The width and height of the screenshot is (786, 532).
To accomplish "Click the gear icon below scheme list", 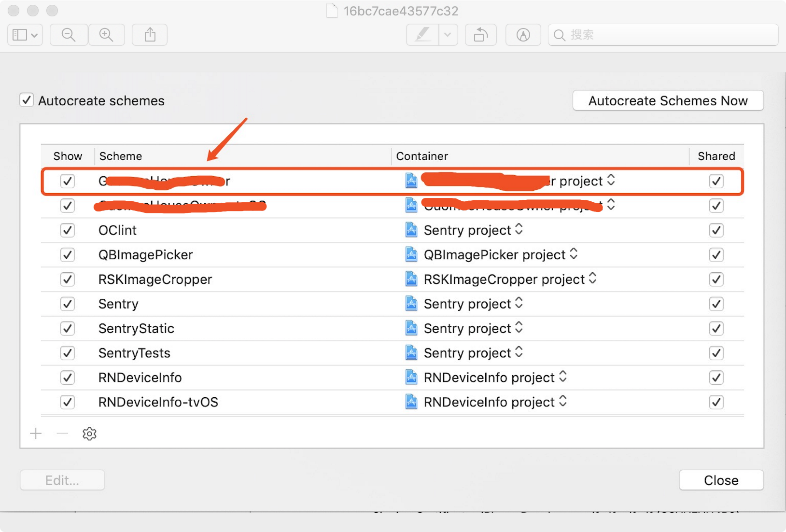I will click(x=89, y=434).
